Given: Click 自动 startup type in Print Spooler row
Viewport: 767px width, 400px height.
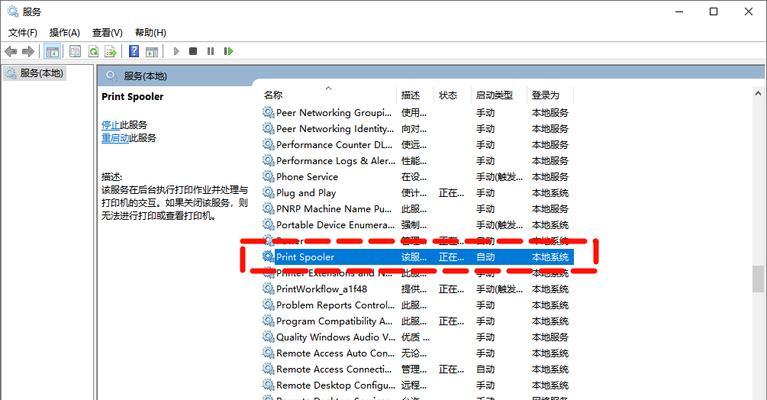Looking at the screenshot, I should (485, 257).
